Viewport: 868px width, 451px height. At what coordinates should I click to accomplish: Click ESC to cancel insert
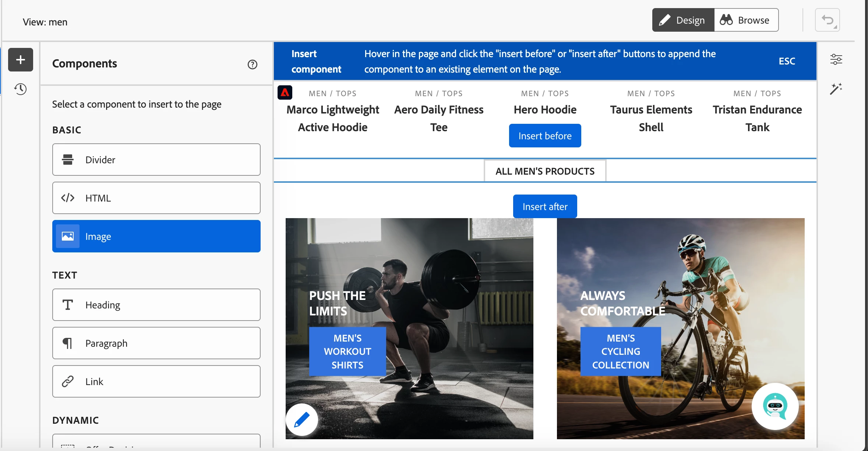tap(787, 61)
